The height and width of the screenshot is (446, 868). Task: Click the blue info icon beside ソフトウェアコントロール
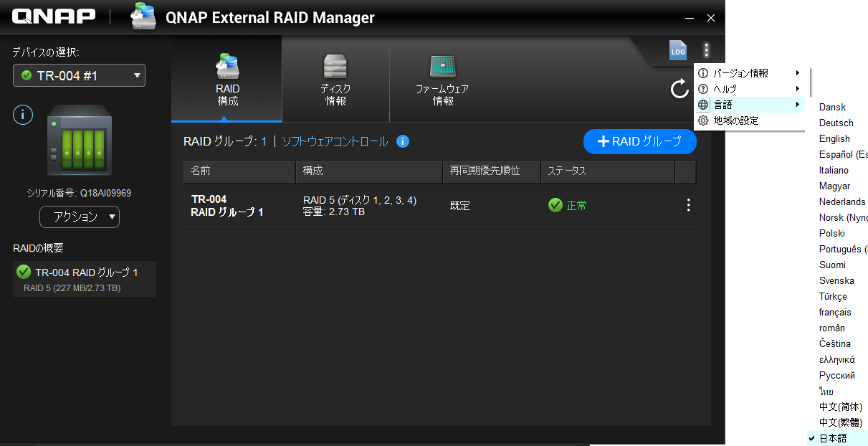point(403,142)
